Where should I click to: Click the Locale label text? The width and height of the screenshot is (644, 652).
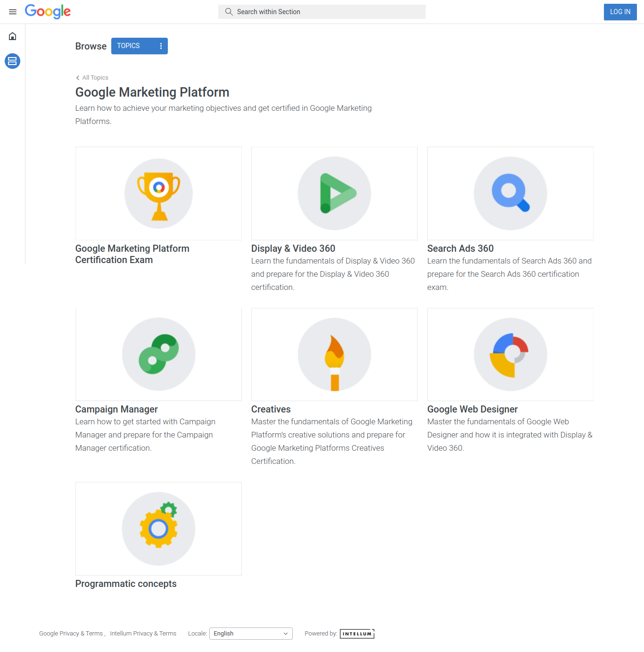click(198, 634)
